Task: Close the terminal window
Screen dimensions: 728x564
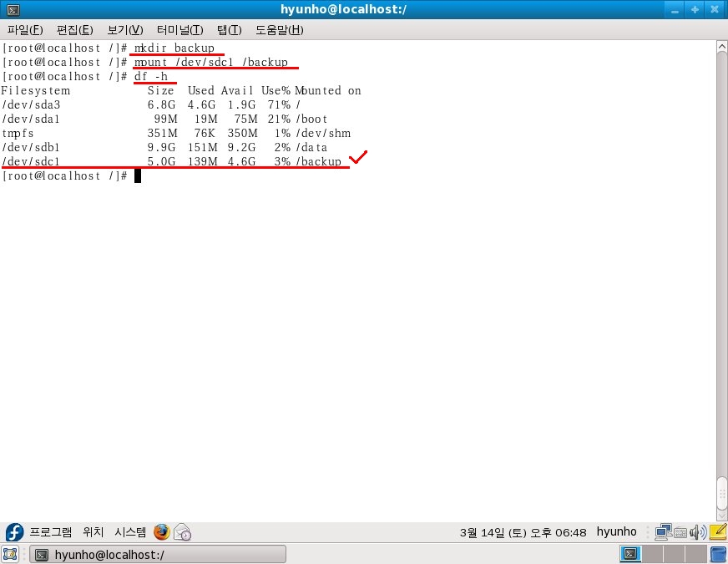Action: (x=715, y=10)
